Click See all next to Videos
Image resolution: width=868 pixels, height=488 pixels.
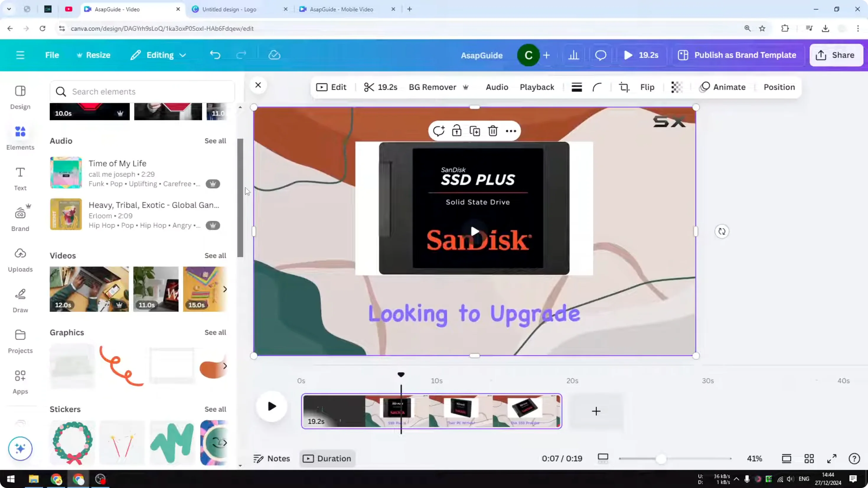pyautogui.click(x=215, y=256)
